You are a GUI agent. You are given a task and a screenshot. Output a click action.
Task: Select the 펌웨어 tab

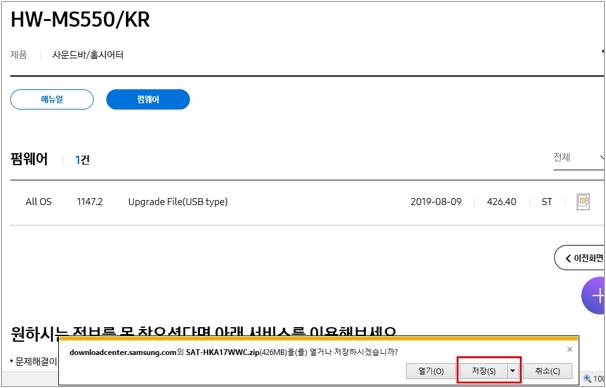coord(148,99)
